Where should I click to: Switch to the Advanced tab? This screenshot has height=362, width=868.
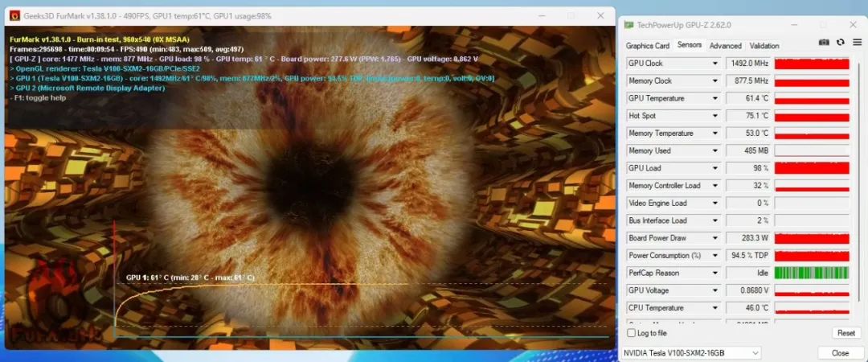click(725, 46)
